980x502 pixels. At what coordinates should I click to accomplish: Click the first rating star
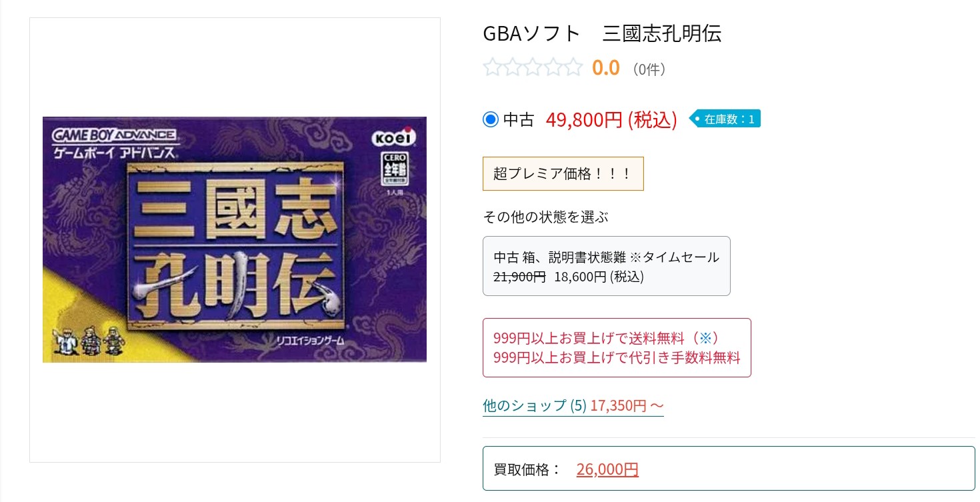point(492,67)
